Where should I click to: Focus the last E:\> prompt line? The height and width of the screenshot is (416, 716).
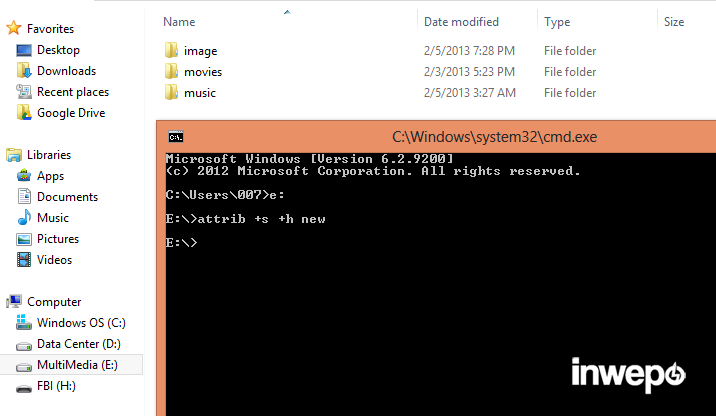pos(182,243)
